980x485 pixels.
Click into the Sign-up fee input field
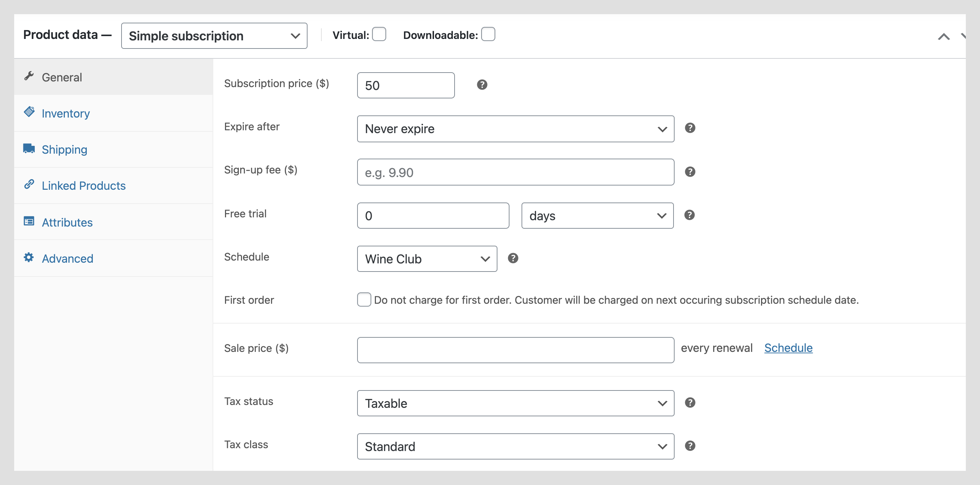(x=515, y=172)
